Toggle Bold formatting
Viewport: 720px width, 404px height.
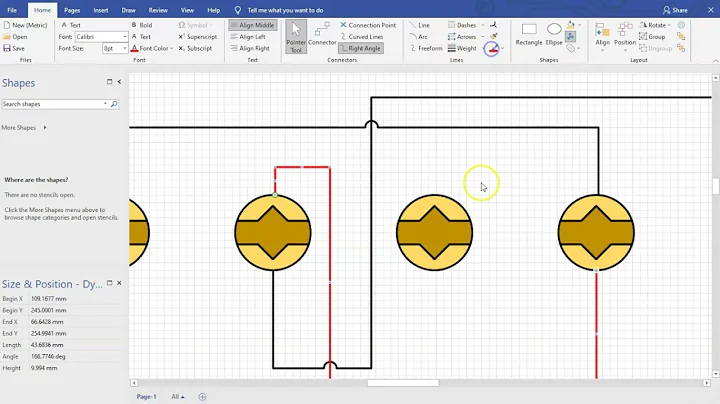point(141,25)
